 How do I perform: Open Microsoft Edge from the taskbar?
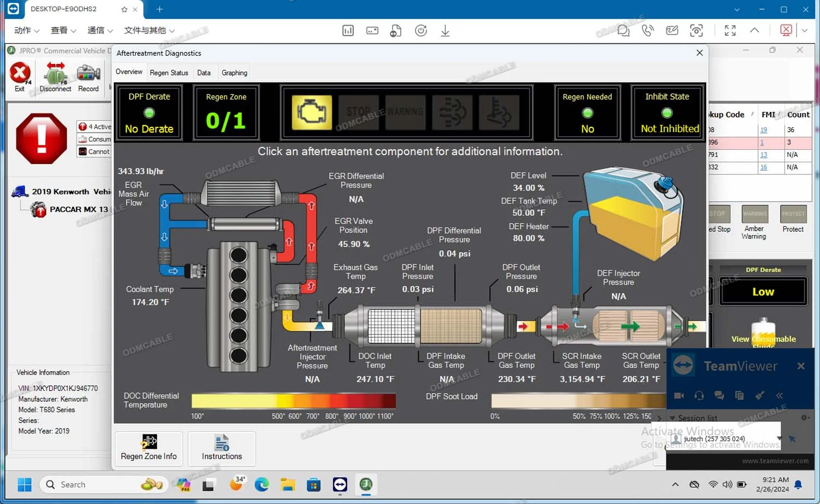coord(262,484)
